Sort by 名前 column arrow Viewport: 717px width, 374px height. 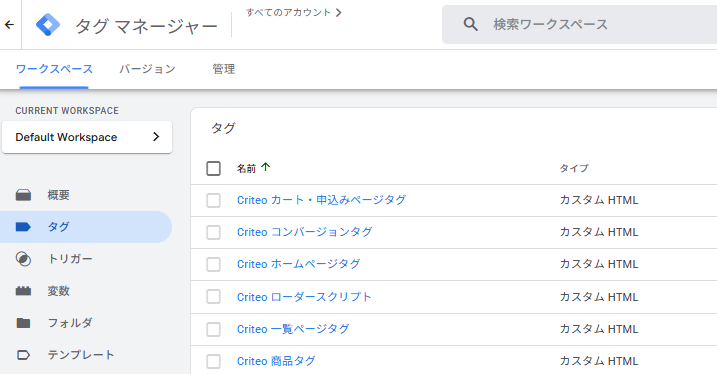pos(266,167)
